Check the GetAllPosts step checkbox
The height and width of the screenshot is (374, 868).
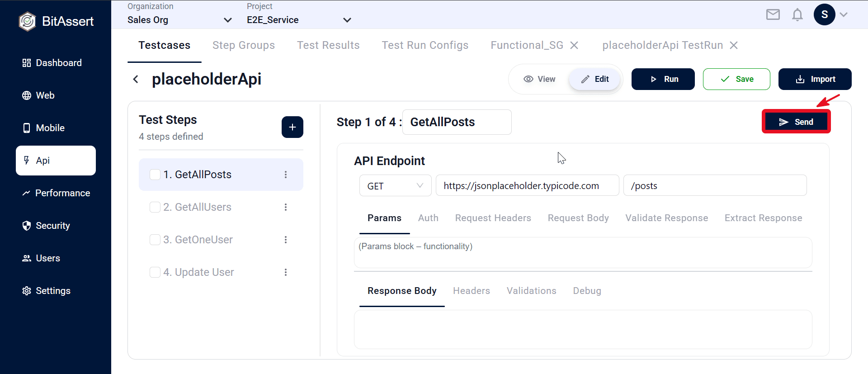coord(155,175)
